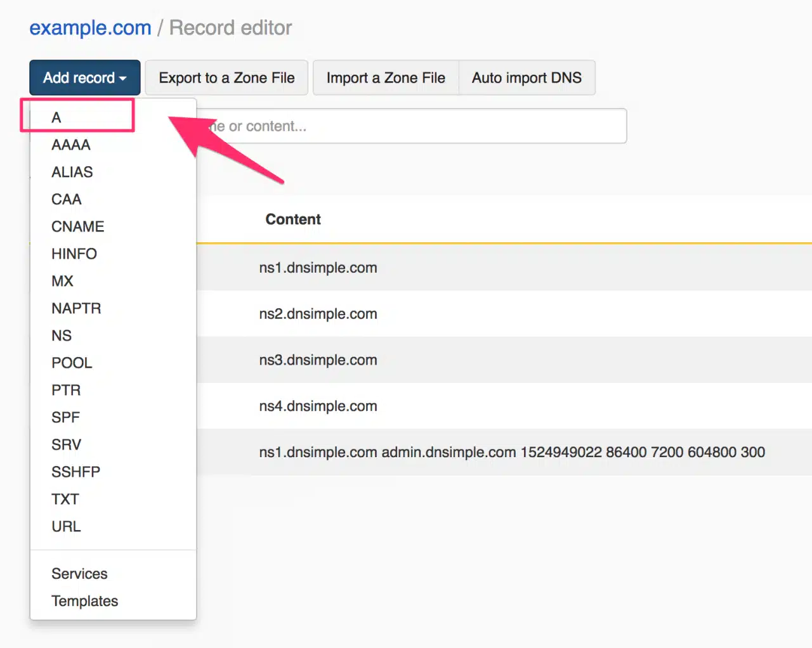Select PTR from the dropdown list

click(113, 390)
